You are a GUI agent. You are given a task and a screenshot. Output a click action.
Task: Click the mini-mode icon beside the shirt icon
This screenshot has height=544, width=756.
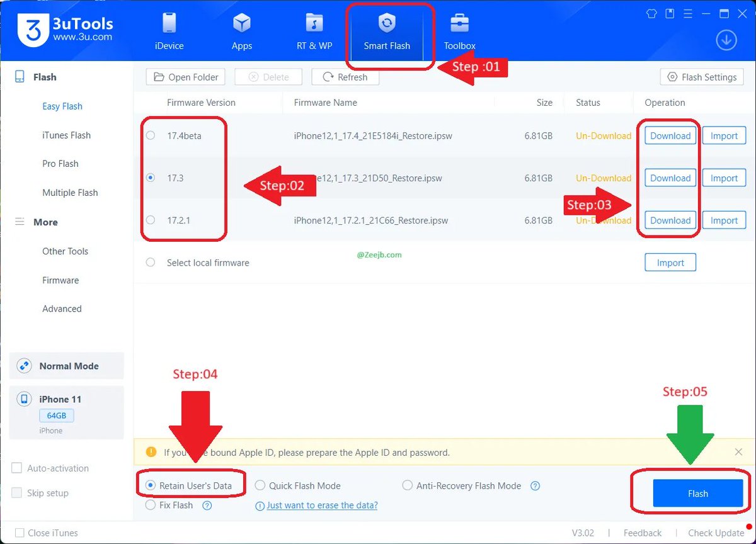(x=670, y=13)
